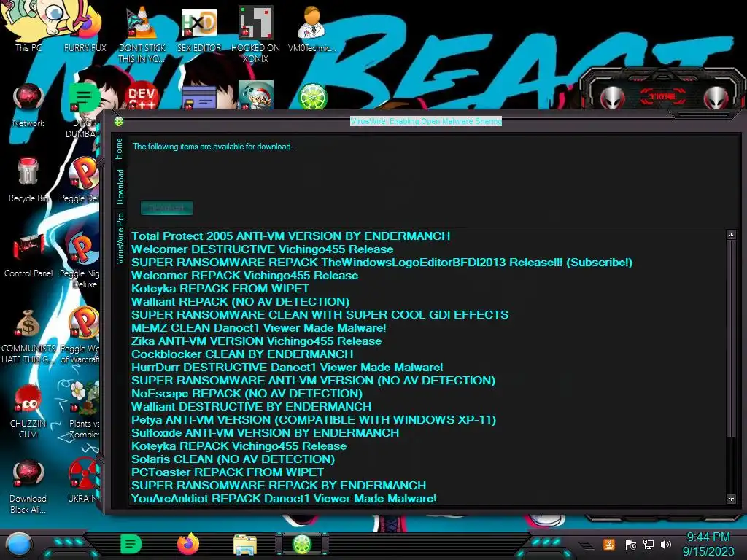
Task: Open the Action Center flag tray icon
Action: tap(631, 544)
